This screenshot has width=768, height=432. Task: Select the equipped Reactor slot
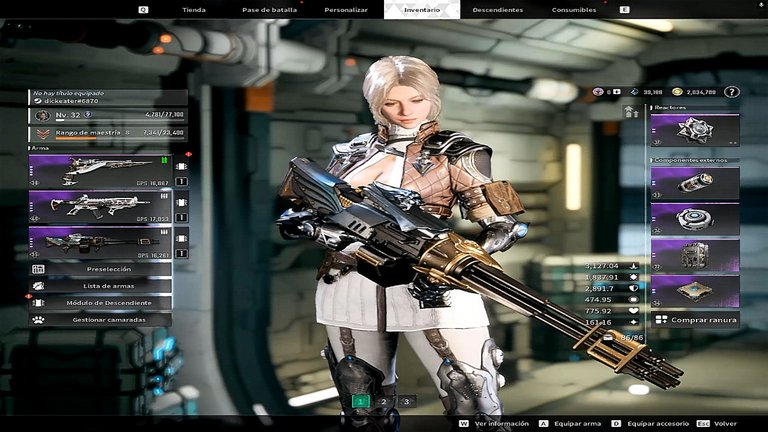pos(695,130)
